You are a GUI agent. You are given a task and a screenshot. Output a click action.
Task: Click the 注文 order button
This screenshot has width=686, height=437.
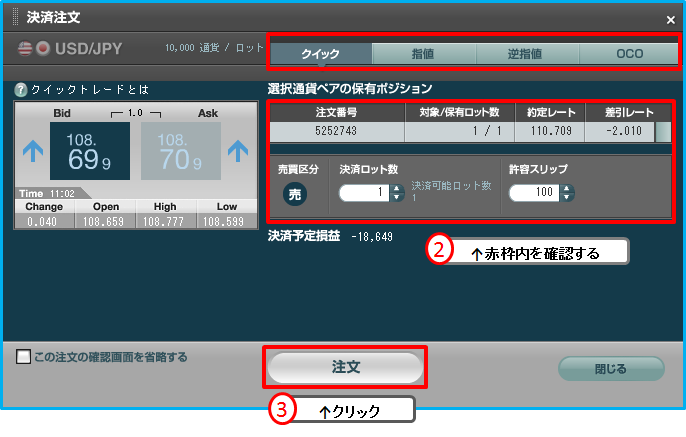[x=345, y=367]
